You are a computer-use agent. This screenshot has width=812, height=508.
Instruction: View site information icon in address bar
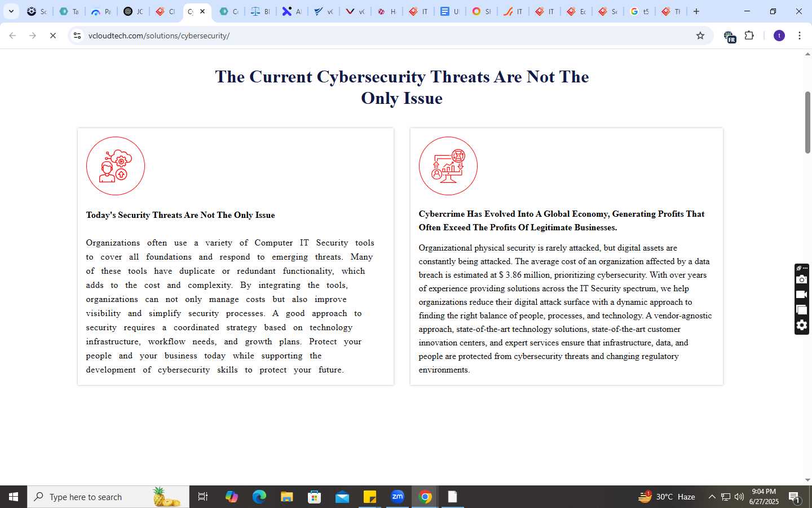click(x=77, y=36)
